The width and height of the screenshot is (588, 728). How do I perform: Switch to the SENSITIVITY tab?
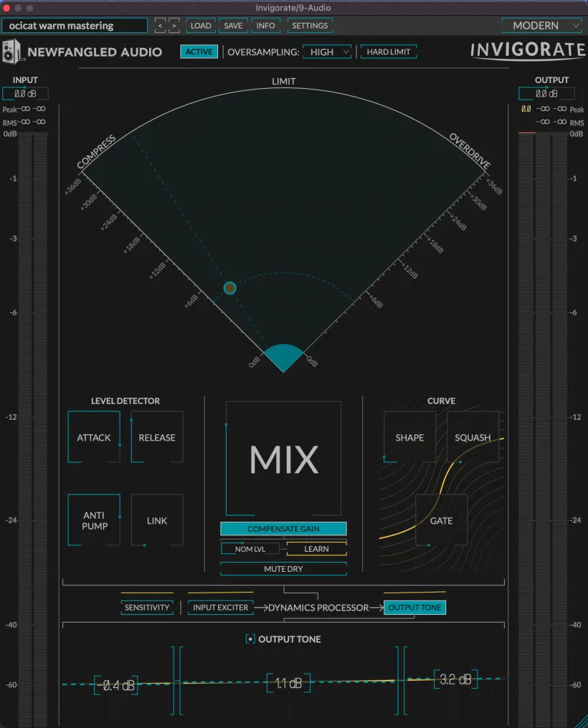click(147, 608)
